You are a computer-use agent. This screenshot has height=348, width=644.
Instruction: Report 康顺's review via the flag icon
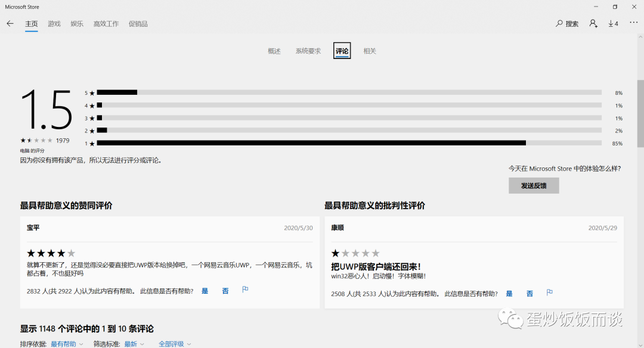(x=549, y=293)
